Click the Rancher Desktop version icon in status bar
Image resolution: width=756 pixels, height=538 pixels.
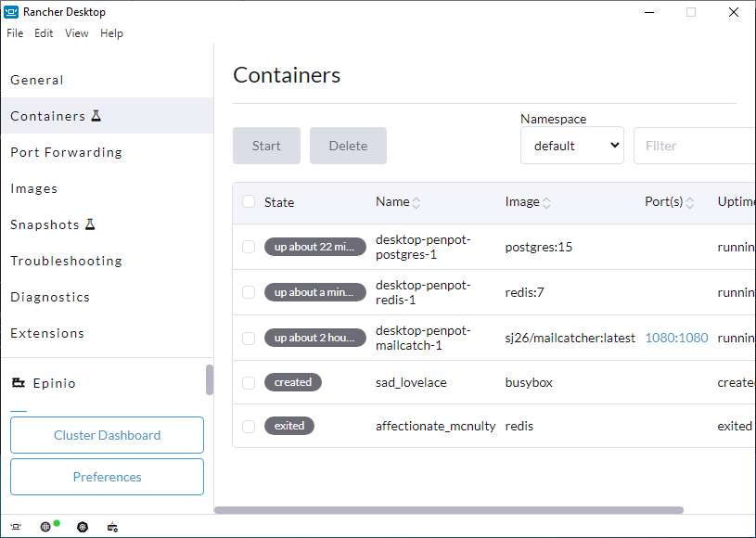click(16, 527)
